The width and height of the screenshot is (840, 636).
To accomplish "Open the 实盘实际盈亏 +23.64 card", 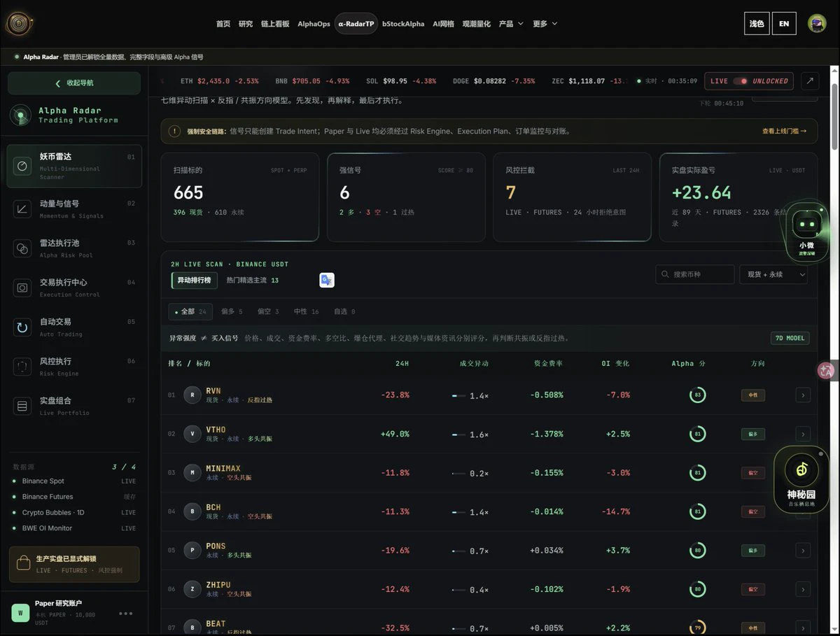I will [738, 197].
